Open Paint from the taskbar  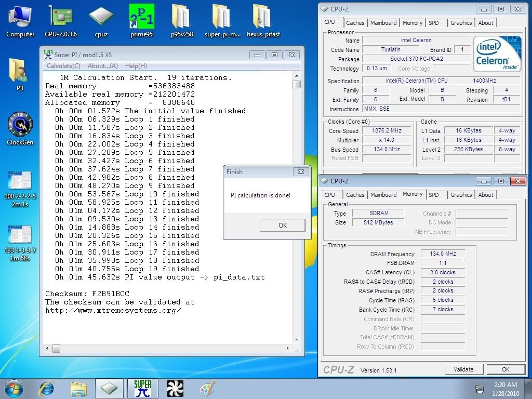point(207,389)
